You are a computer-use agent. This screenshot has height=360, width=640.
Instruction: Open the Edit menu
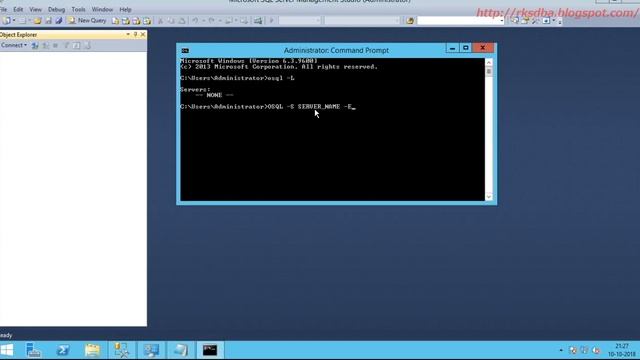(x=18, y=9)
